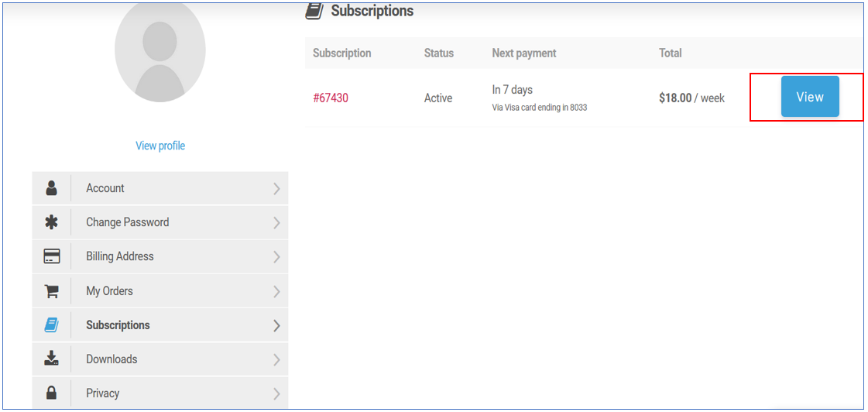This screenshot has width=868, height=412.
Task: Click the blue Subscriptions book icon in sidebar
Action: coord(52,325)
